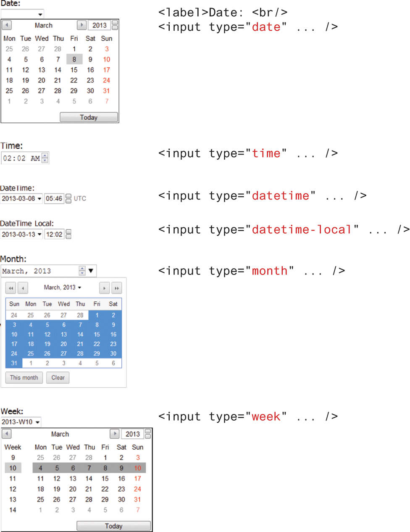Go to next month in Date calendar

(81, 25)
